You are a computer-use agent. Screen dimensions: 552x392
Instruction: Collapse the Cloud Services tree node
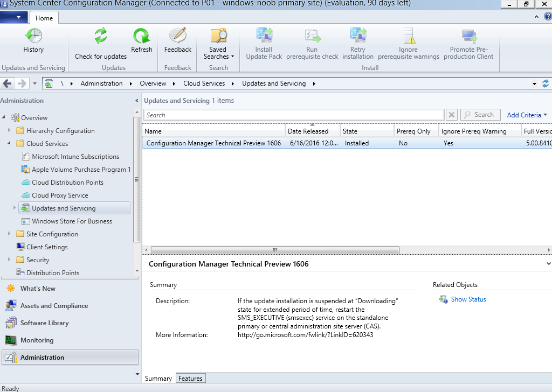pos(9,143)
